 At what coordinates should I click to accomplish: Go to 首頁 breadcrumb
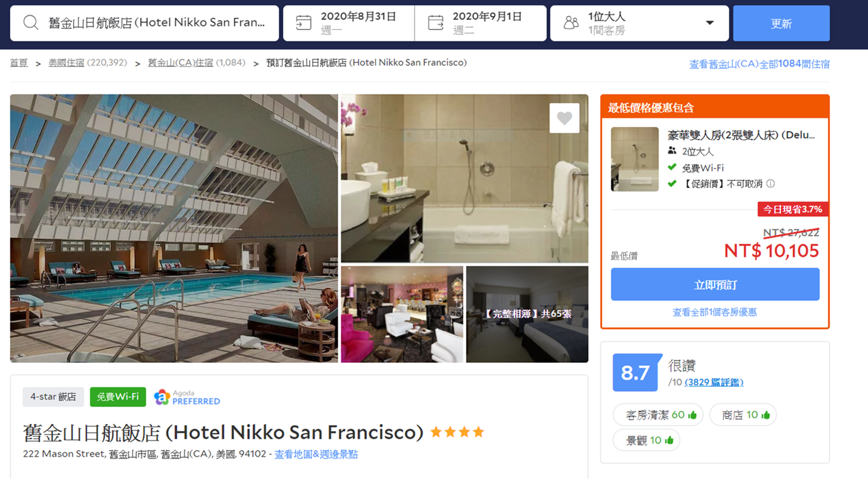coord(19,63)
